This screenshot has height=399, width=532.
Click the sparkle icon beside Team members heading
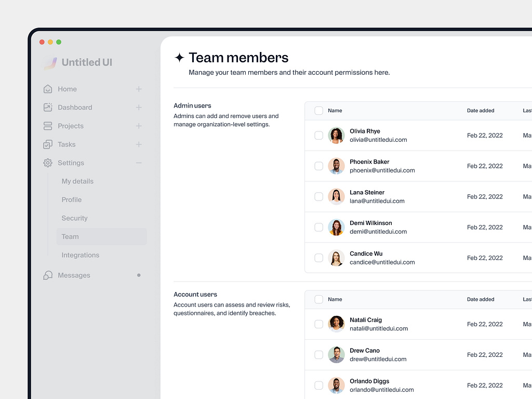179,57
